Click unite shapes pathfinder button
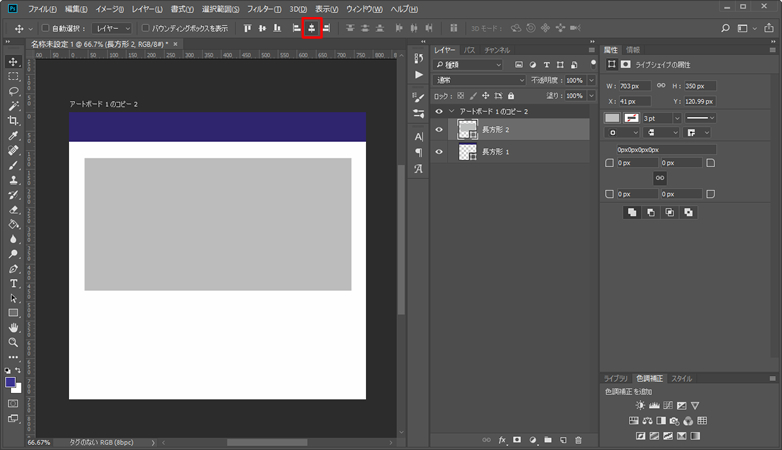The image size is (782, 450). tap(632, 213)
